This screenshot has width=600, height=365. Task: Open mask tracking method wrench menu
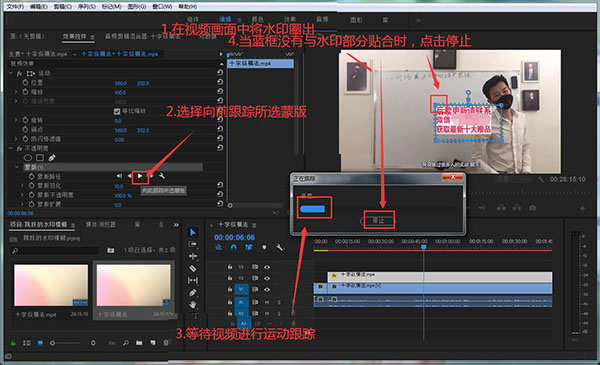tap(162, 176)
